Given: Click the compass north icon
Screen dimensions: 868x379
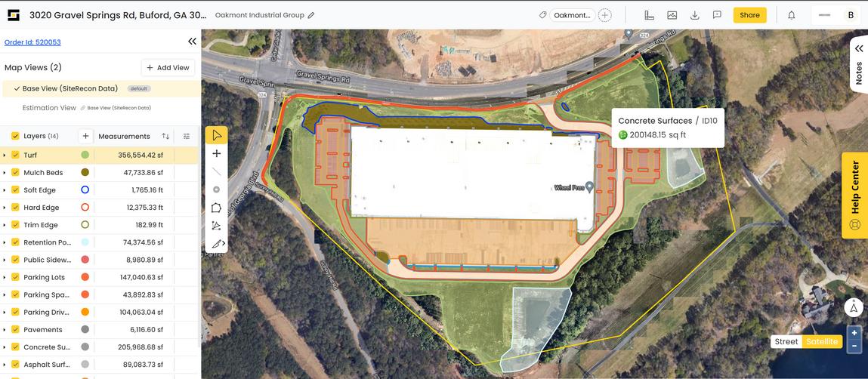Looking at the screenshot, I should 854,307.
